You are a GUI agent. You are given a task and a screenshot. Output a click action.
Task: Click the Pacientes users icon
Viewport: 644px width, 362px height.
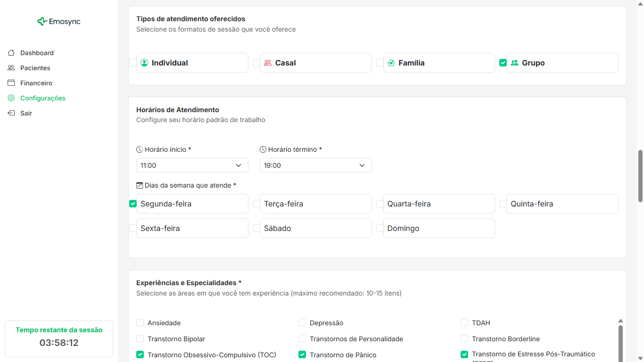coord(10,67)
